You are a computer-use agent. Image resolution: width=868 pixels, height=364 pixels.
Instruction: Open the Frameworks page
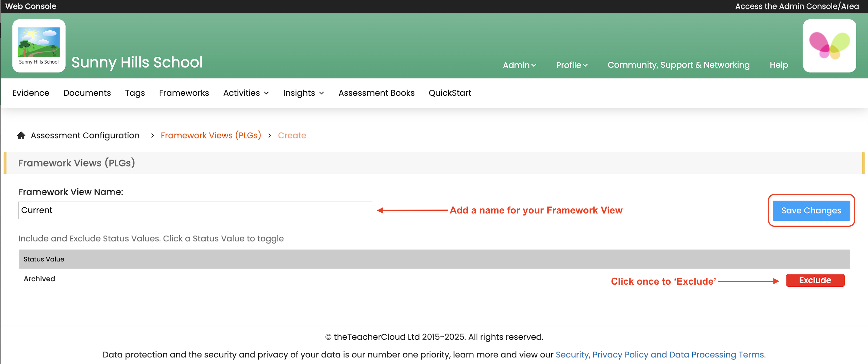click(x=184, y=93)
